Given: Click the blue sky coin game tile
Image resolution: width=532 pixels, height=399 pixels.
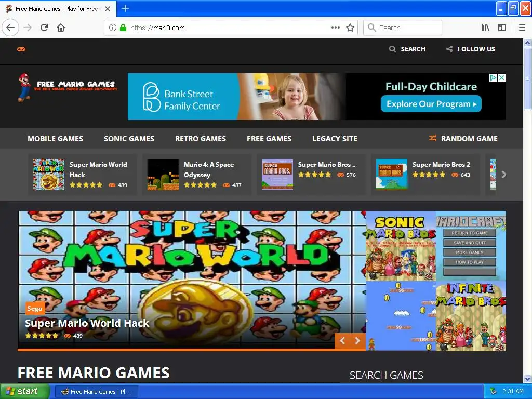Looking at the screenshot, I should tap(401, 316).
